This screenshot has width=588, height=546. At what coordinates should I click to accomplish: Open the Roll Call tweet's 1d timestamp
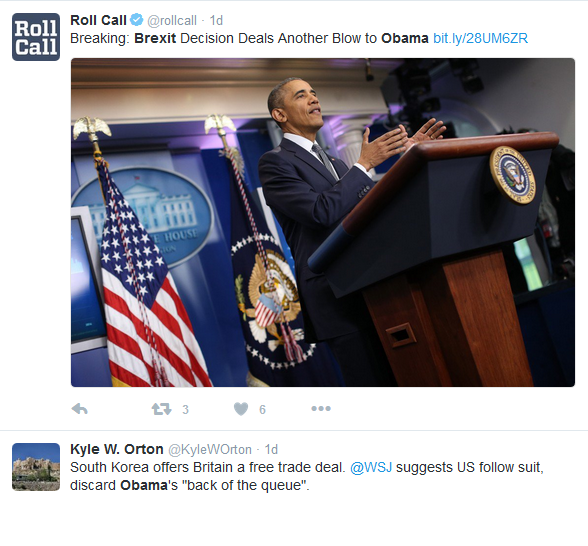[x=216, y=21]
